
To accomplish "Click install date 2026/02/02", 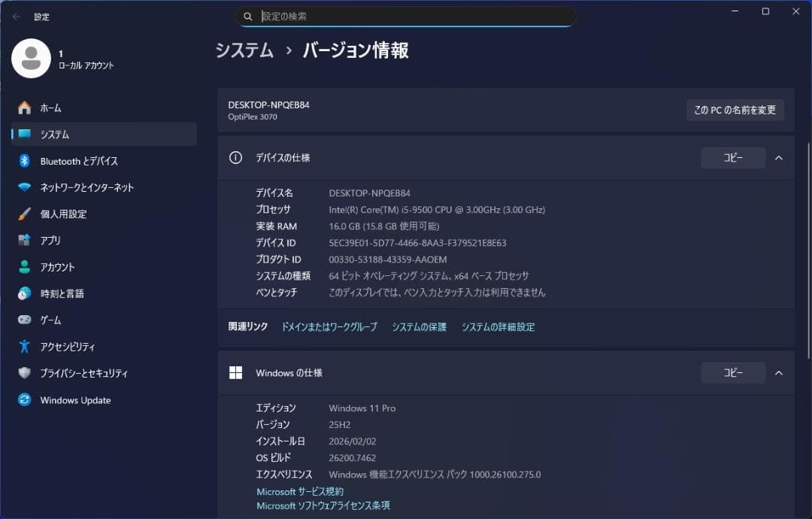I will click(x=352, y=442).
